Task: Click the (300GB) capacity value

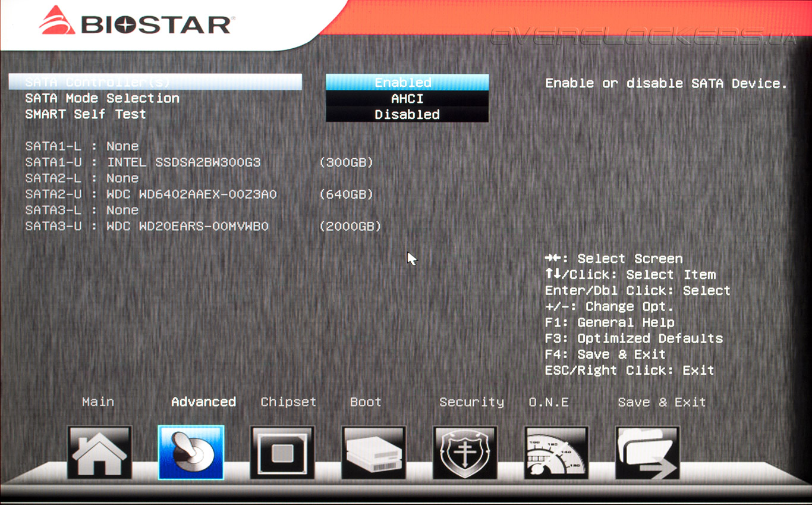Action: [346, 162]
